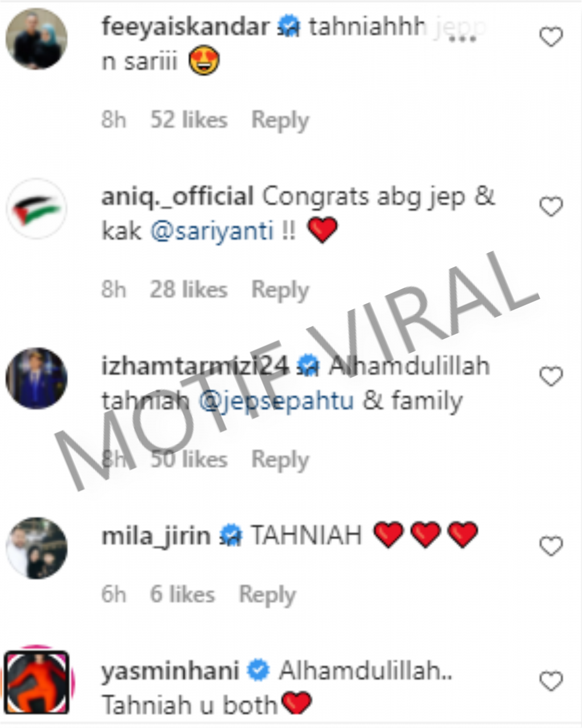Like feeyaiskandar's comment with heart icon
The height and width of the screenshot is (728, 582).
551,38
